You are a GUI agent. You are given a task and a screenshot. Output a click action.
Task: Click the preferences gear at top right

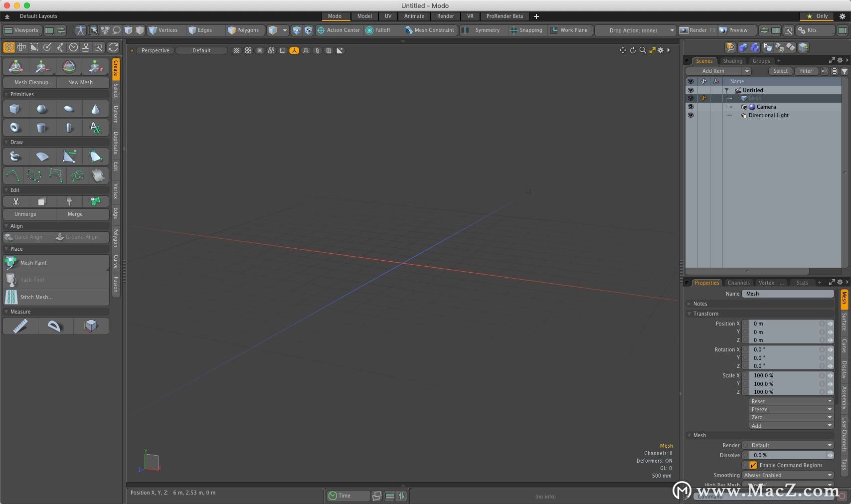pos(843,16)
